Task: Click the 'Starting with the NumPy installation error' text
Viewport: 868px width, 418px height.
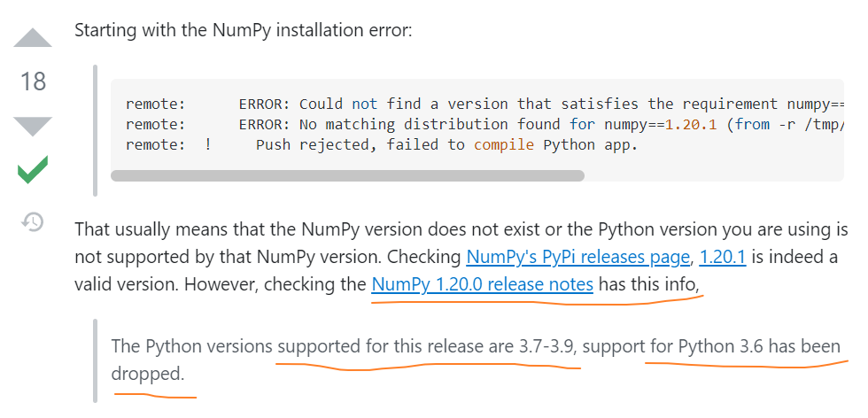Action: [x=244, y=30]
